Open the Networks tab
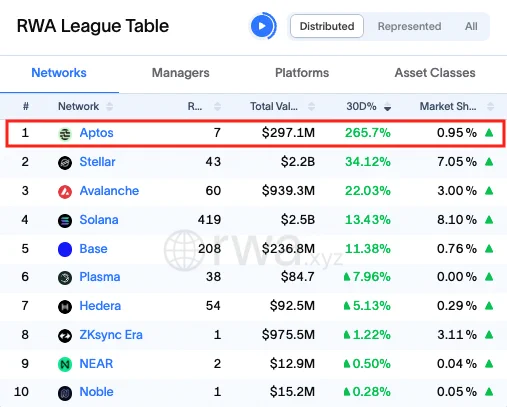 point(59,73)
